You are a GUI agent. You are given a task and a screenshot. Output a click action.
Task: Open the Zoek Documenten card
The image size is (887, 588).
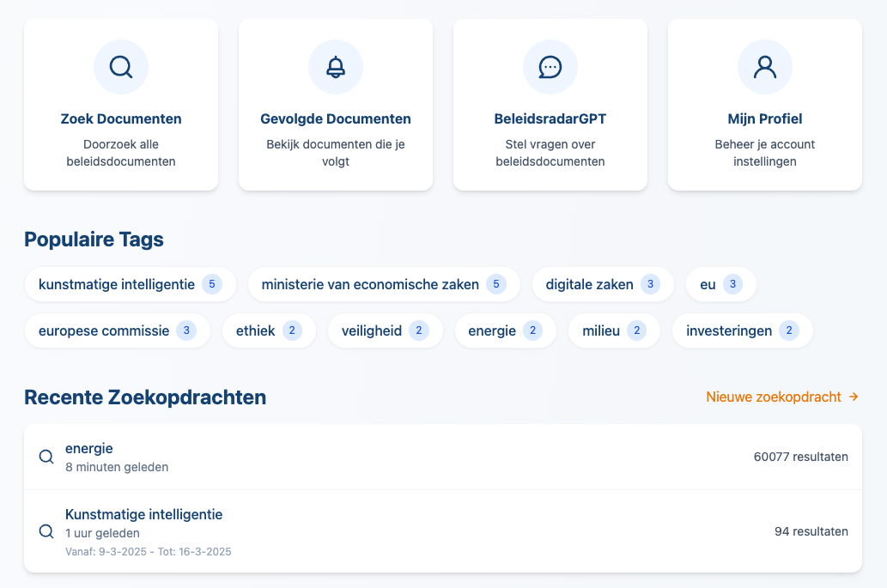(120, 103)
